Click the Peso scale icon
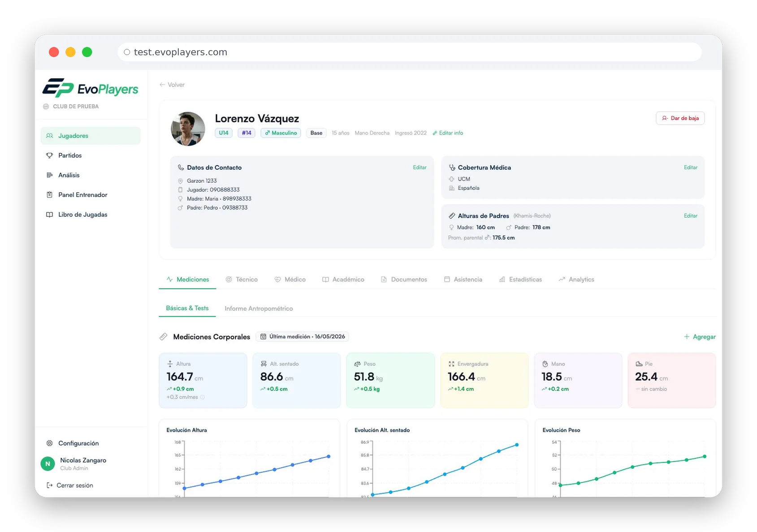Viewport: 757px width, 532px height. click(357, 364)
